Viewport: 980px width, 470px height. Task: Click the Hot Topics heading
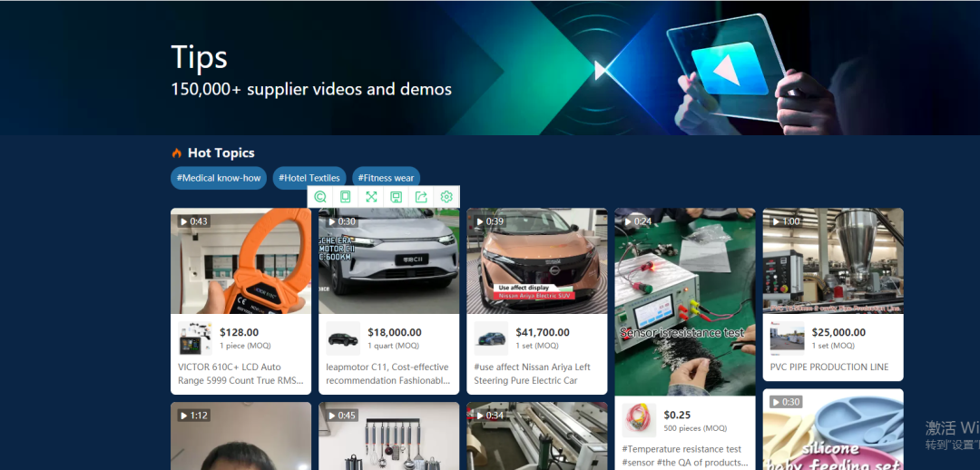pos(221,153)
